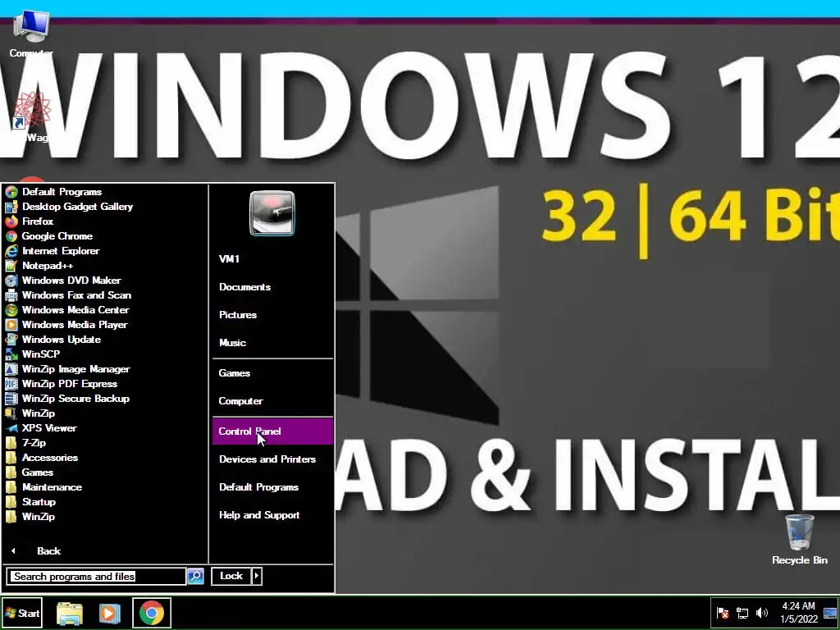The width and height of the screenshot is (840, 630).
Task: Open Computer desktop icon
Action: (31, 33)
